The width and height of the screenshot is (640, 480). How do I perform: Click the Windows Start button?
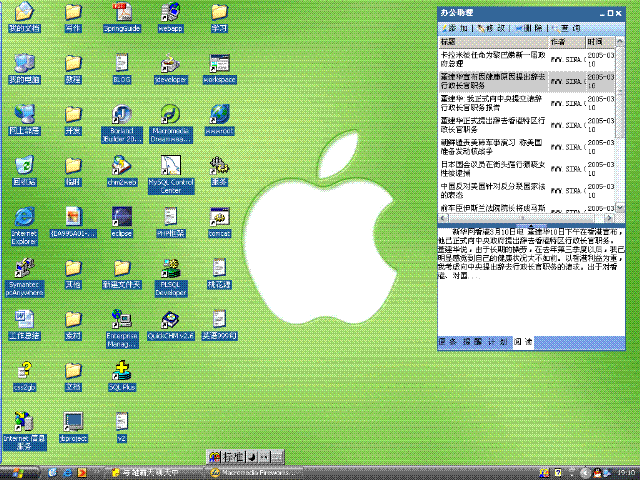[x=19, y=473]
